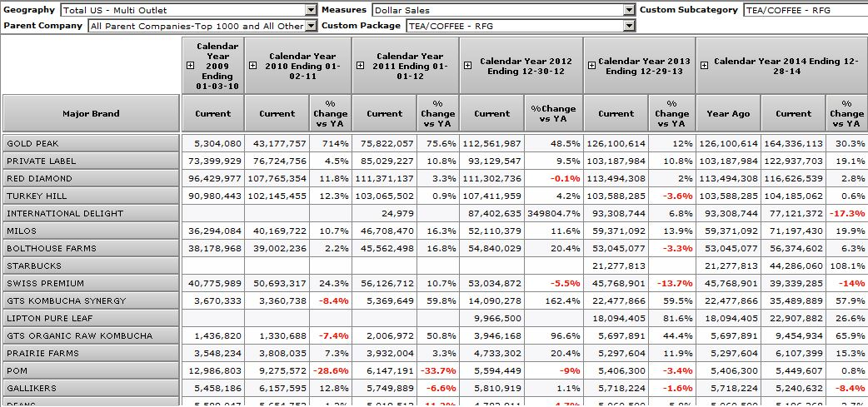Click the LIPTON PURE LEAF brand row
The image size is (868, 407).
pos(91,318)
